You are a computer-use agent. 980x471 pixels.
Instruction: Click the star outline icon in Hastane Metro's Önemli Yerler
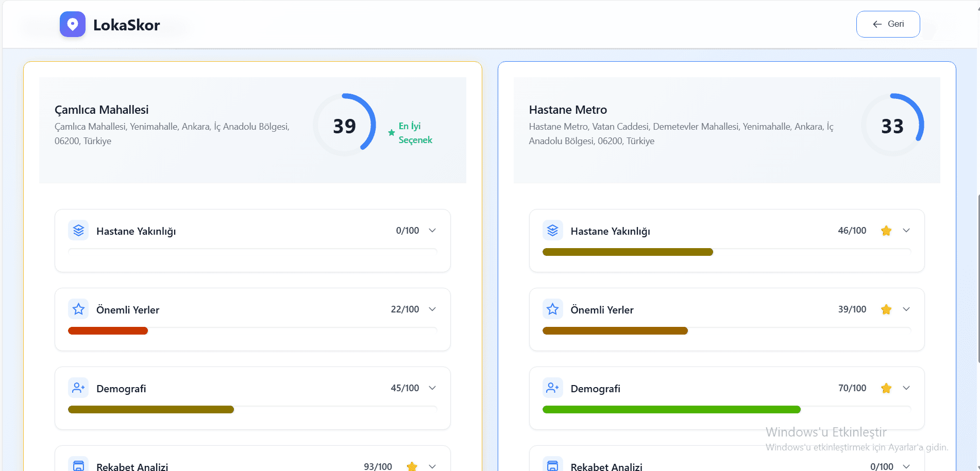tap(553, 309)
